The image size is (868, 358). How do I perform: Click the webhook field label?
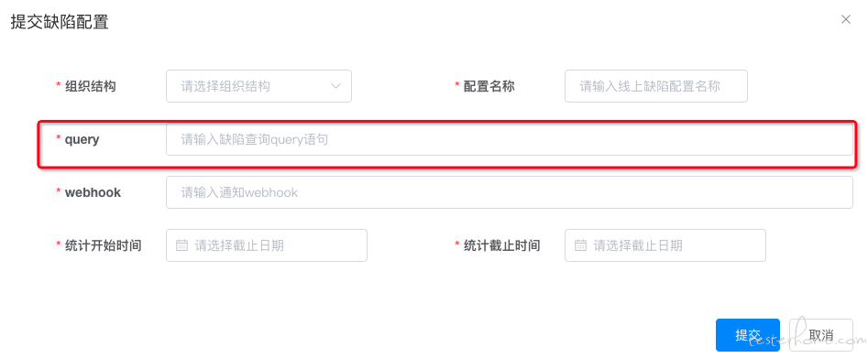pyautogui.click(x=93, y=192)
